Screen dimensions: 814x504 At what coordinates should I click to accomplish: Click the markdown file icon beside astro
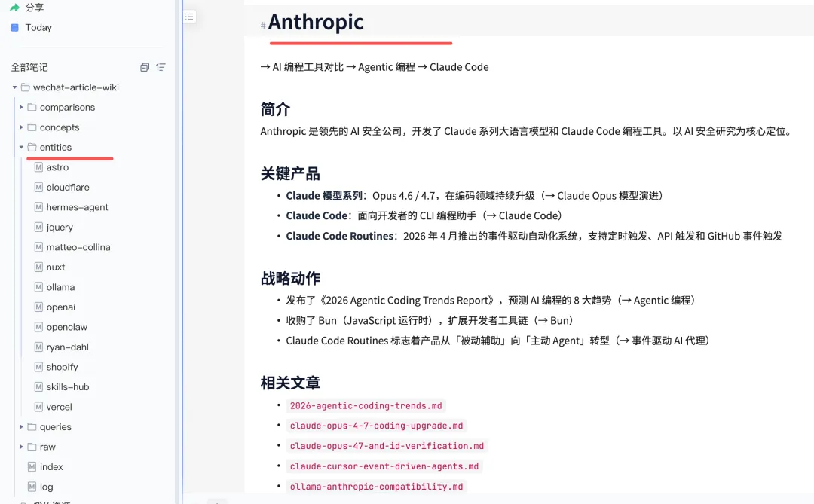(40, 166)
